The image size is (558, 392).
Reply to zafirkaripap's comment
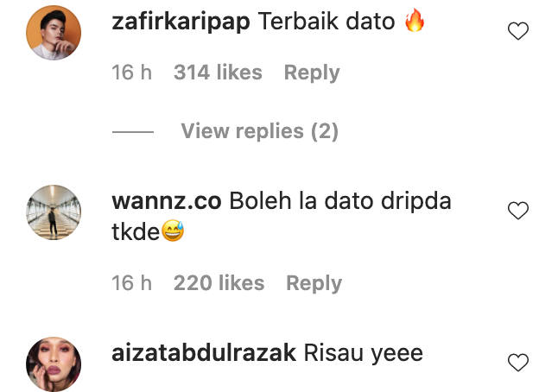click(x=312, y=73)
